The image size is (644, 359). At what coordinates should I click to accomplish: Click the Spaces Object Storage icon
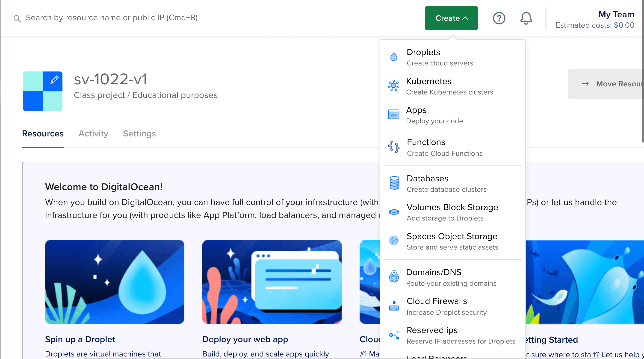pos(394,241)
